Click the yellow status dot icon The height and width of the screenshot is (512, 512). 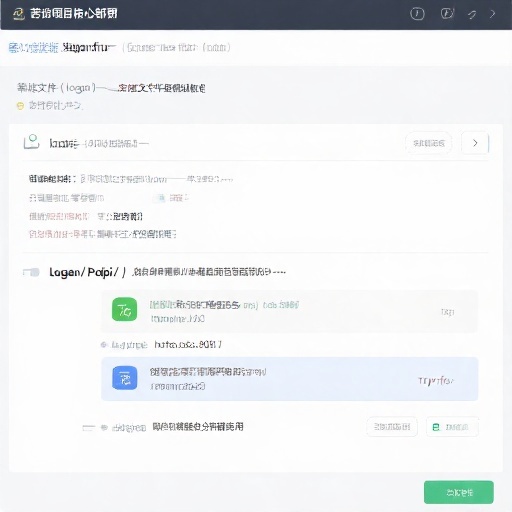click(20, 106)
